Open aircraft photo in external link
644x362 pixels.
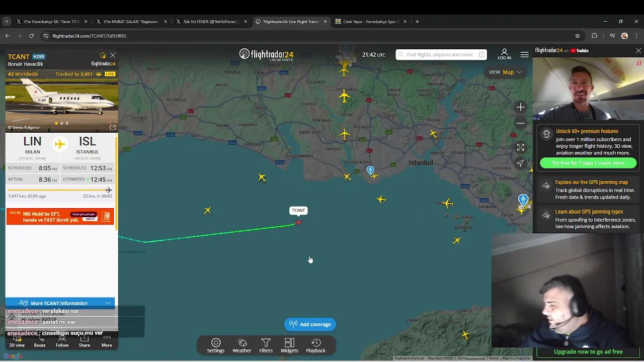pos(112,127)
